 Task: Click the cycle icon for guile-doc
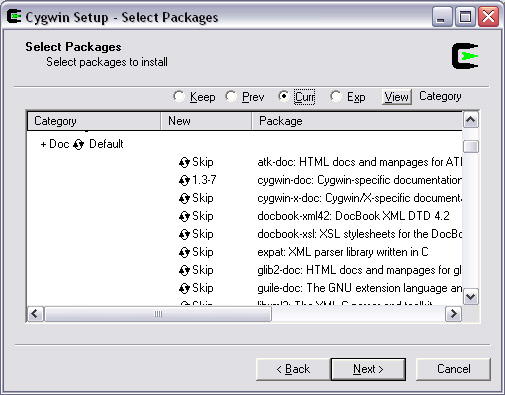[184, 289]
